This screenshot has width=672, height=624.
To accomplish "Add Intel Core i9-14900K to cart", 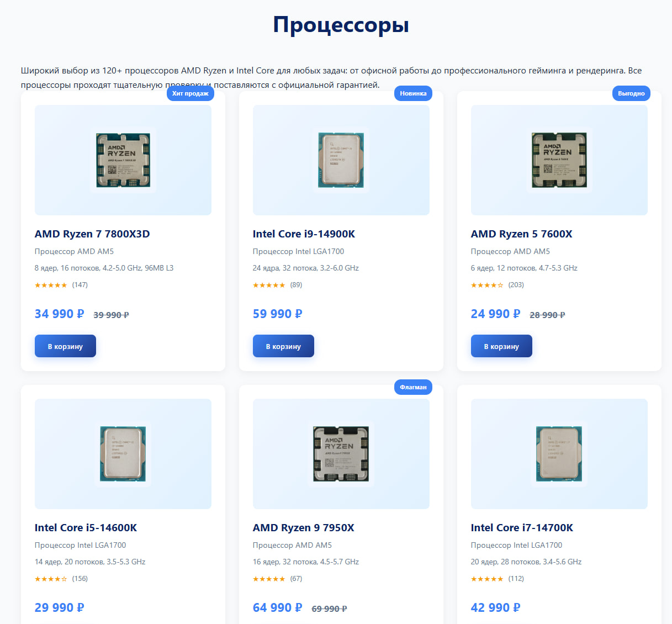I will click(x=283, y=346).
